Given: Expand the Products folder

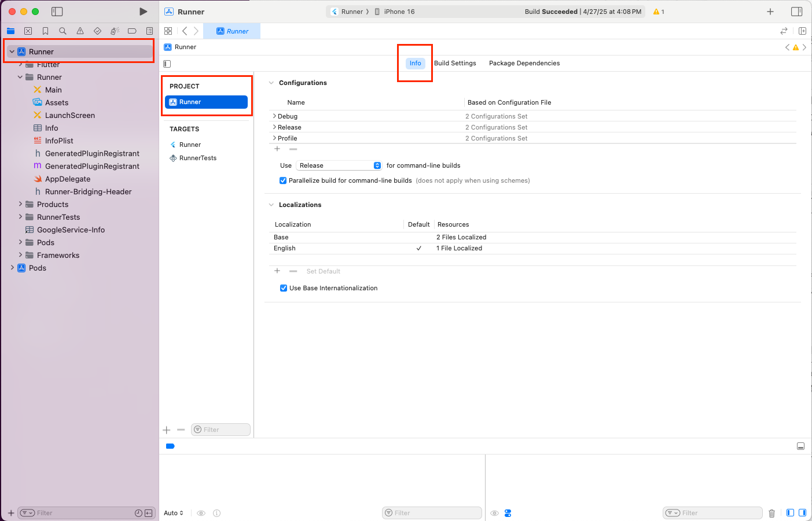Looking at the screenshot, I should pyautogui.click(x=20, y=204).
